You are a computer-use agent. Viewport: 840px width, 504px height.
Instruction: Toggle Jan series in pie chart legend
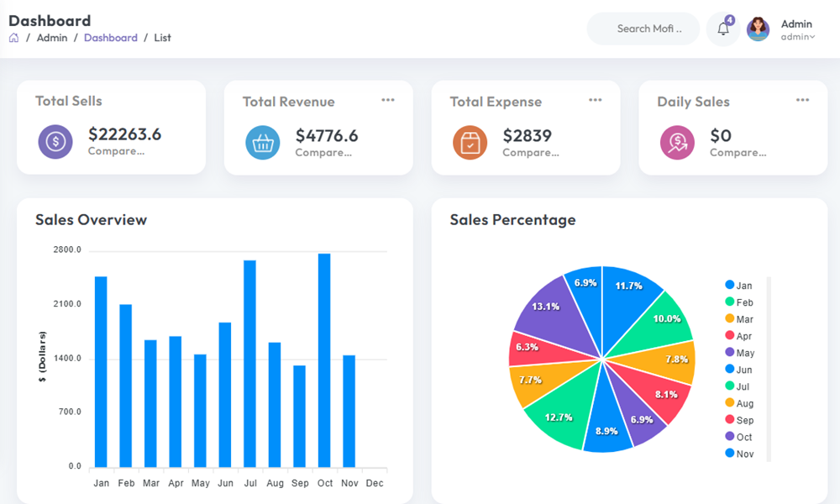[739, 286]
